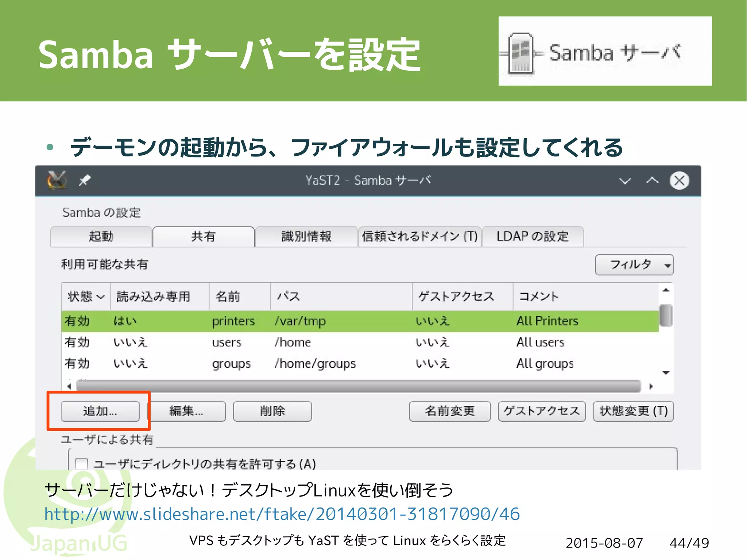Click the コメント column header
The width and height of the screenshot is (747, 560).
click(586, 296)
